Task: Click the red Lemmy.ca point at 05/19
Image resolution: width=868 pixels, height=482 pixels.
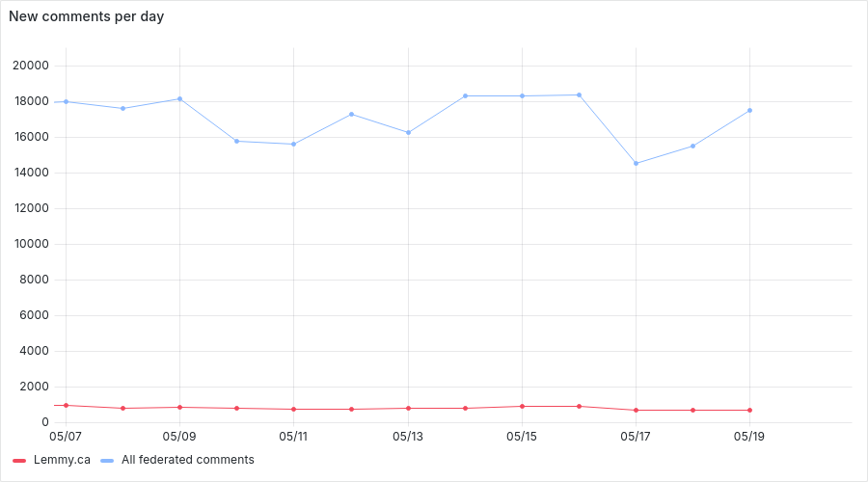Action: (x=750, y=410)
